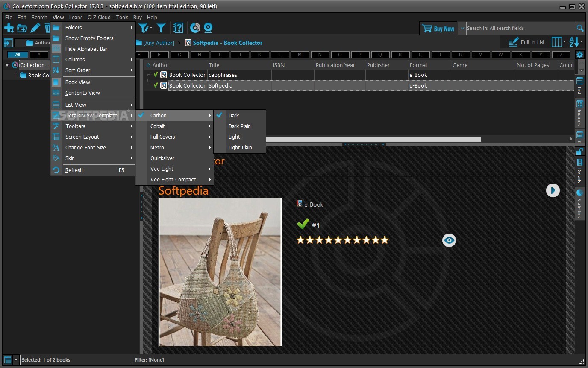The image size is (588, 368).
Task: Click the e-Book icon in capphrases row
Action: click(x=164, y=75)
